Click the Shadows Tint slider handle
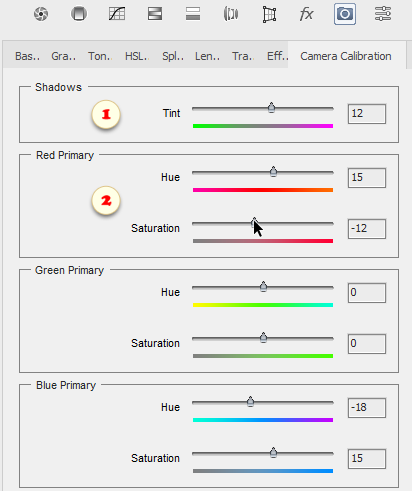This screenshot has width=412, height=491. pos(272,108)
